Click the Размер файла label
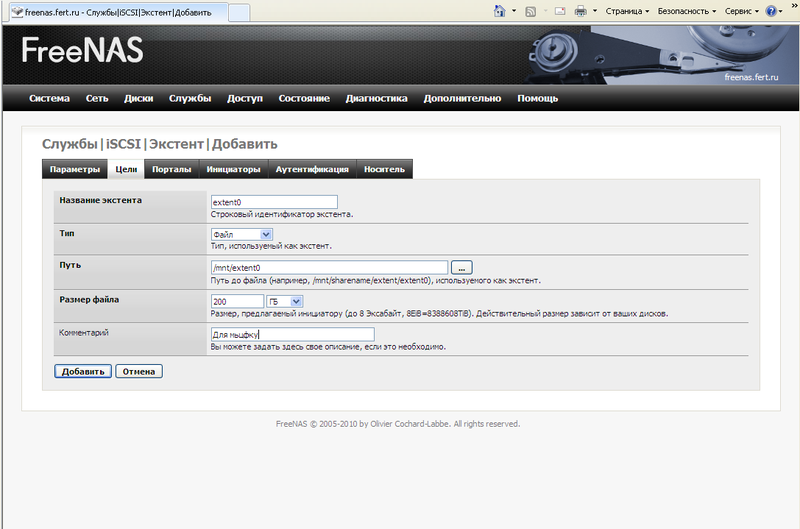Screen dimensions: 800x529 point(89,299)
